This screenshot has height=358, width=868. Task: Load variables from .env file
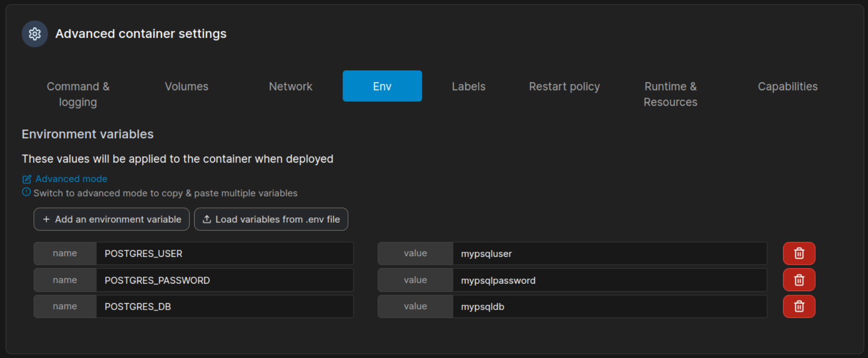[271, 219]
